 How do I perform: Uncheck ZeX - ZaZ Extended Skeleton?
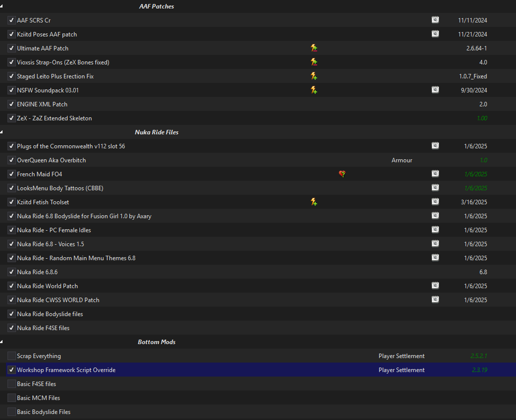pos(11,118)
